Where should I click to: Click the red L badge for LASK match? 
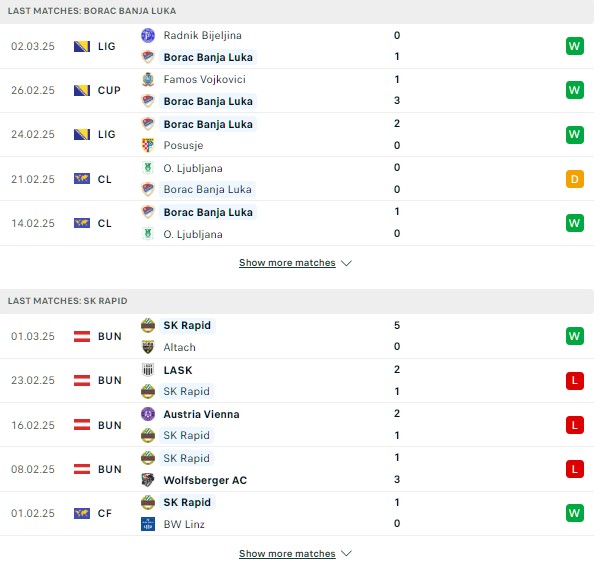click(x=575, y=381)
